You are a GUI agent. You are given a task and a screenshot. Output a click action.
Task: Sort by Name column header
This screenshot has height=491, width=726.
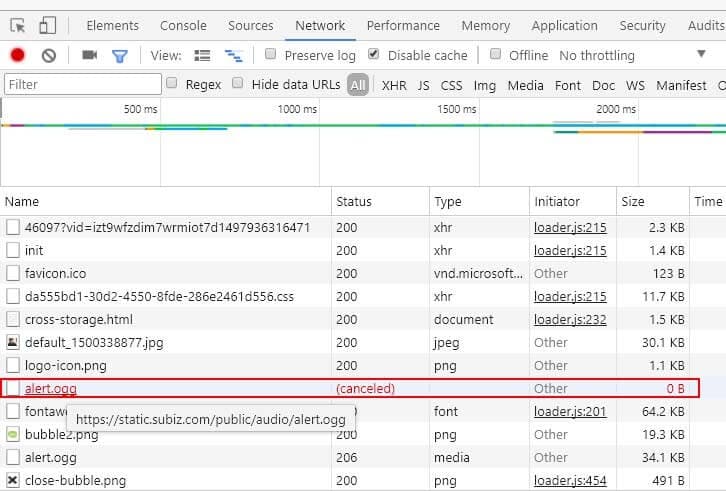point(166,201)
